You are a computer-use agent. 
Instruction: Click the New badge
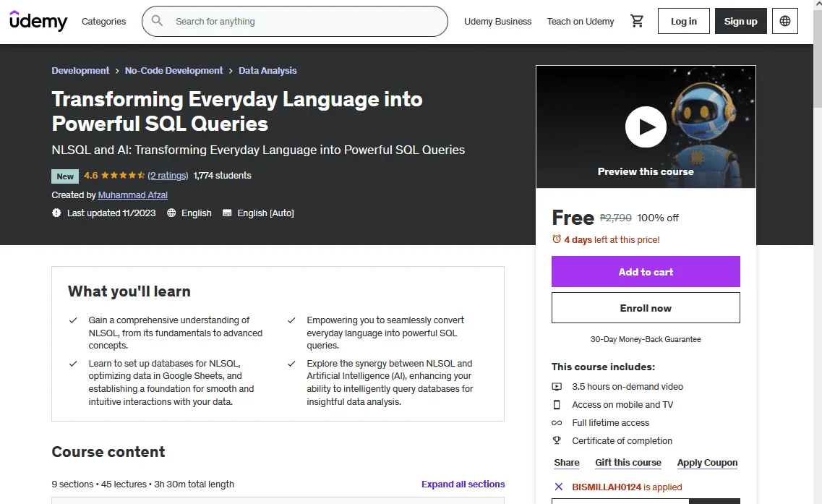65,176
